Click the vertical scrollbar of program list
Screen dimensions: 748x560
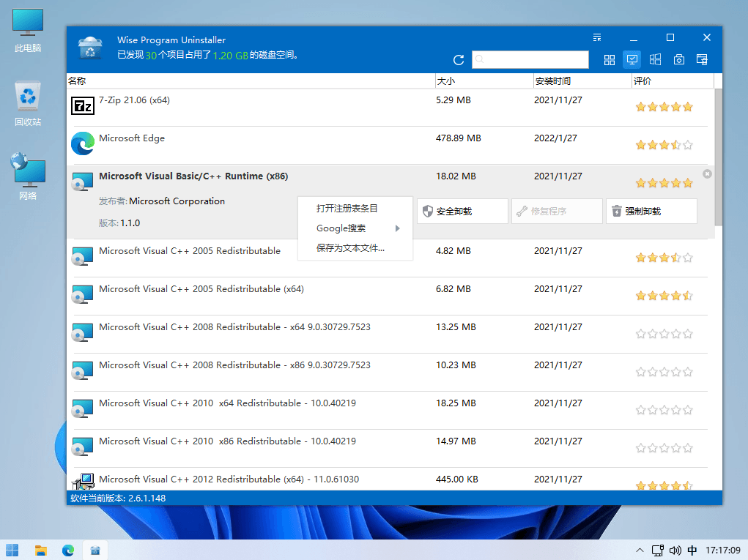tap(718, 157)
